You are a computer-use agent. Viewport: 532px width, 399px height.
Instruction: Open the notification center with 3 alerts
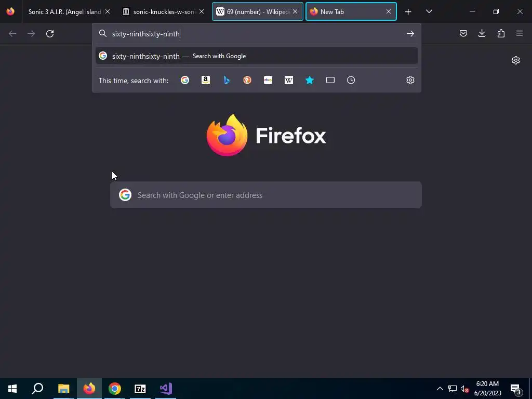point(515,389)
